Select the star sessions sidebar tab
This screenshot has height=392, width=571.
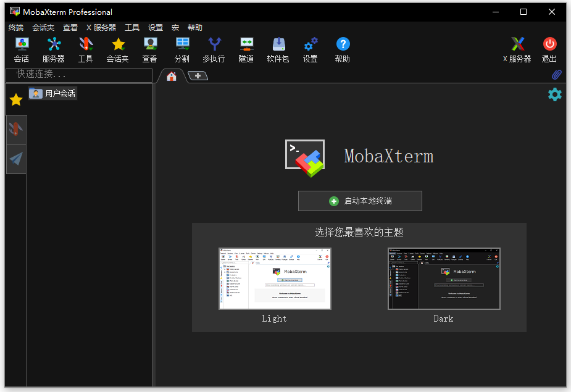pyautogui.click(x=16, y=99)
